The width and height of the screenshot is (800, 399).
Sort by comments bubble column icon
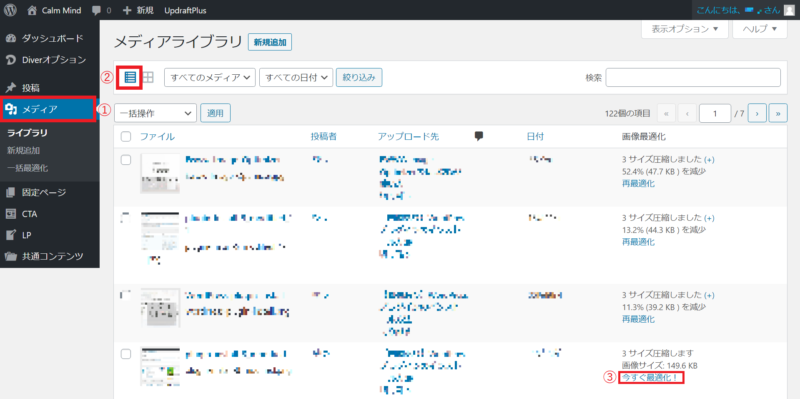479,136
